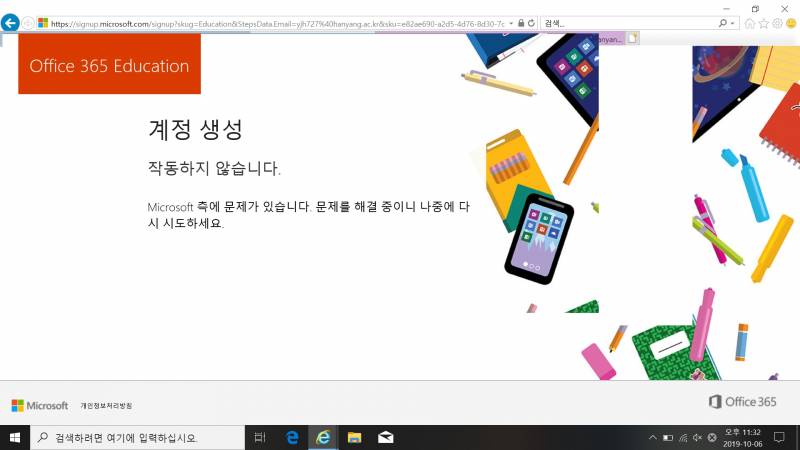
Task: Open the search provider dropdown arrow
Action: 732,23
